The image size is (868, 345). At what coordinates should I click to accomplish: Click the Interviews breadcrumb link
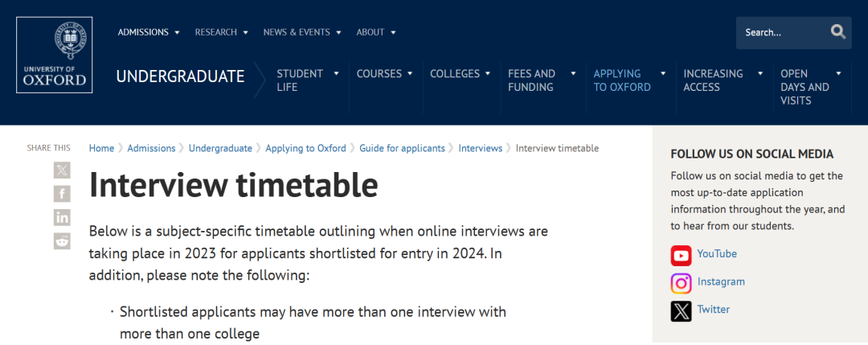coord(480,148)
